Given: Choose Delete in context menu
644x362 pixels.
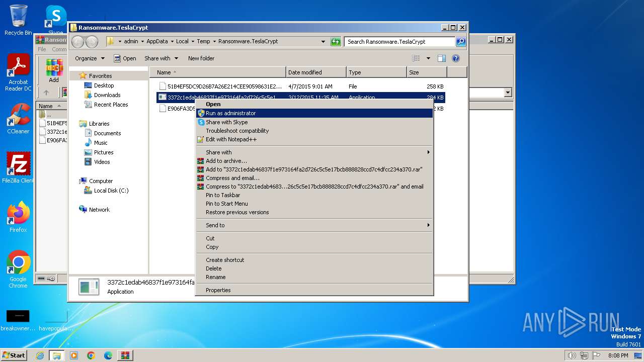Looking at the screenshot, I should point(314,268).
